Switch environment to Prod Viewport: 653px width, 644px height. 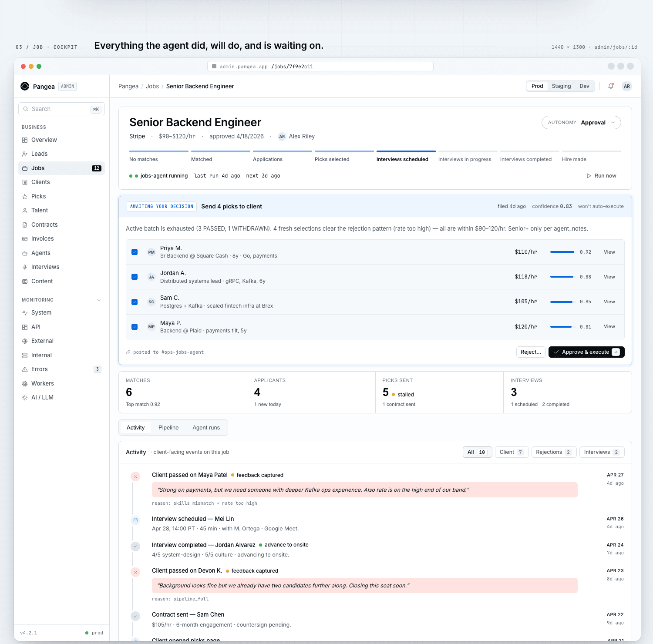537,86
